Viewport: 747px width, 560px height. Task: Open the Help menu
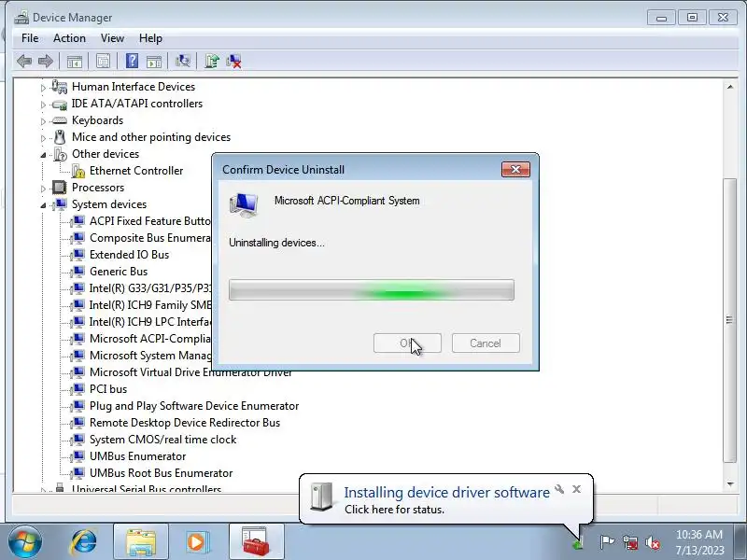click(150, 38)
